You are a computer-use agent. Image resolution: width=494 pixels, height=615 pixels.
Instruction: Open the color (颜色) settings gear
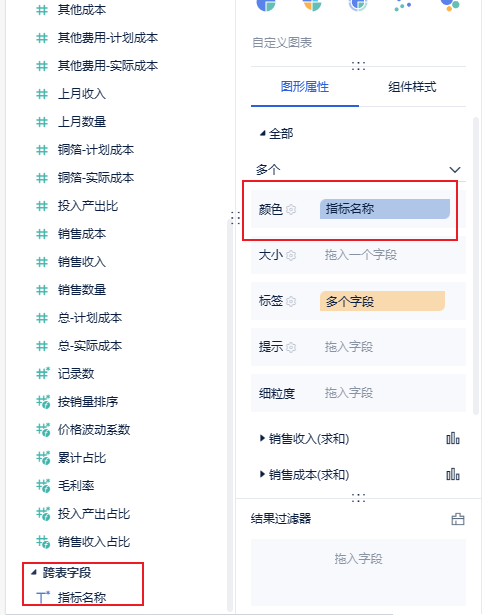291,209
